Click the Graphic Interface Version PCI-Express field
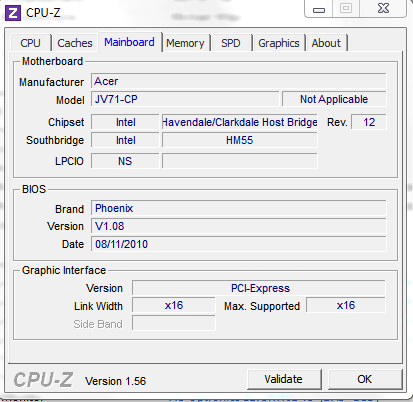413x402 pixels. (259, 288)
